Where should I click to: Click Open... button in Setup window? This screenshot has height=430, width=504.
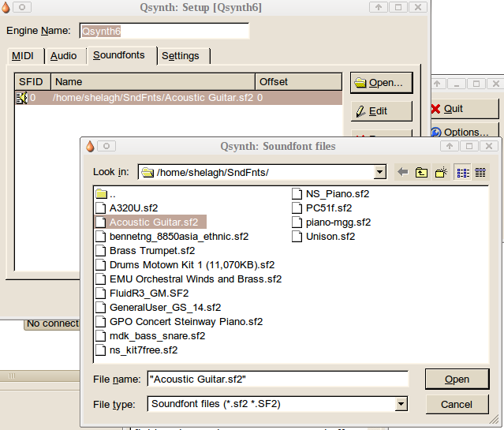[381, 83]
